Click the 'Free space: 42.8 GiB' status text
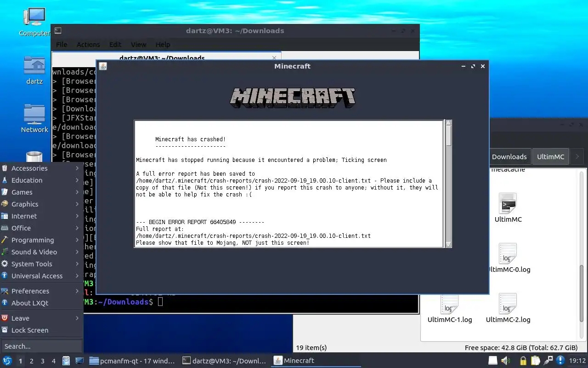588x368 pixels. pyautogui.click(x=521, y=348)
